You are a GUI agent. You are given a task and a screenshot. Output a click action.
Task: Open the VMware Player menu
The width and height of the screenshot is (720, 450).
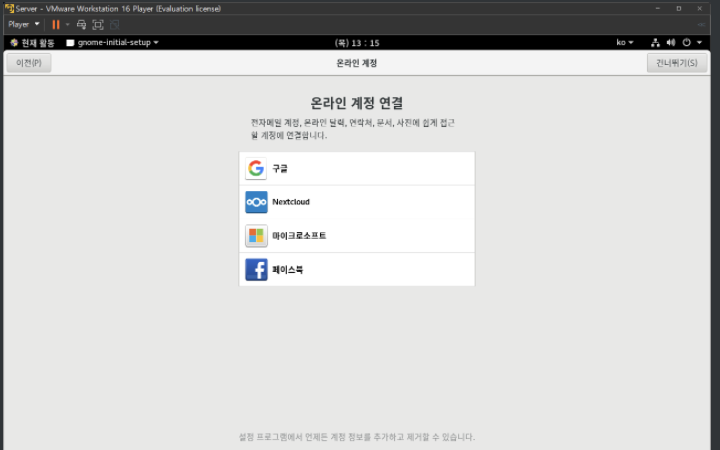click(x=23, y=24)
